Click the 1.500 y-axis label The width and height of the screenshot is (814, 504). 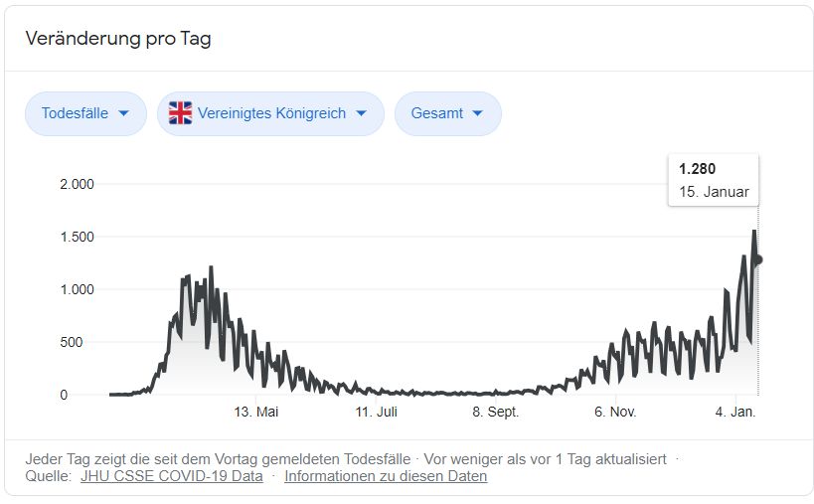pos(77,237)
